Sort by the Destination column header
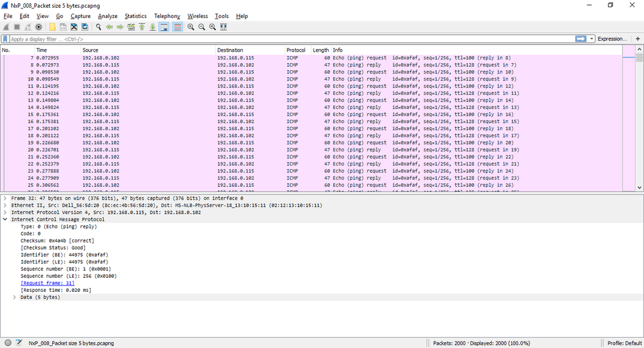The image size is (644, 348). pos(250,50)
